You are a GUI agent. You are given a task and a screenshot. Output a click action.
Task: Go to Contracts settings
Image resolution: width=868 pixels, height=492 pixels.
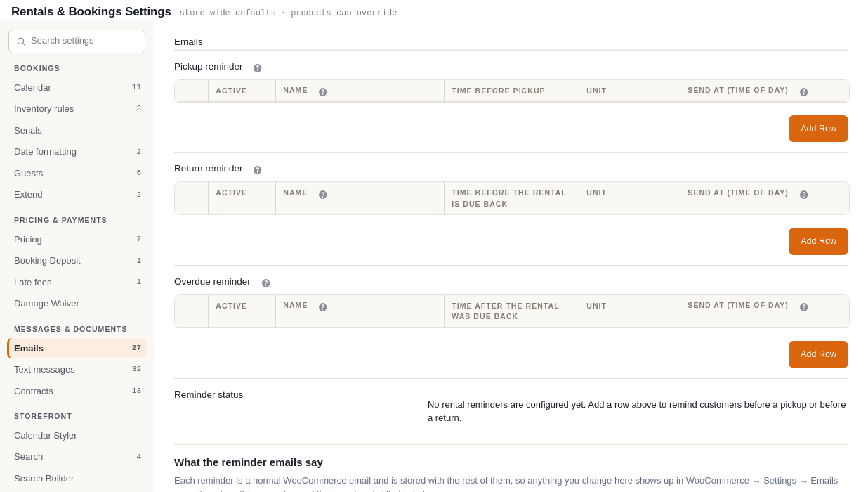(77, 391)
